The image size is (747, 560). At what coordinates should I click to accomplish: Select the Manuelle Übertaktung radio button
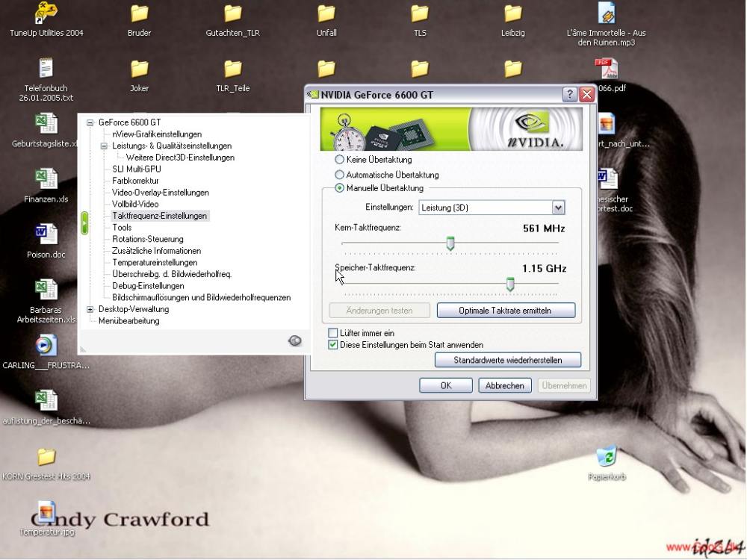tap(339, 188)
